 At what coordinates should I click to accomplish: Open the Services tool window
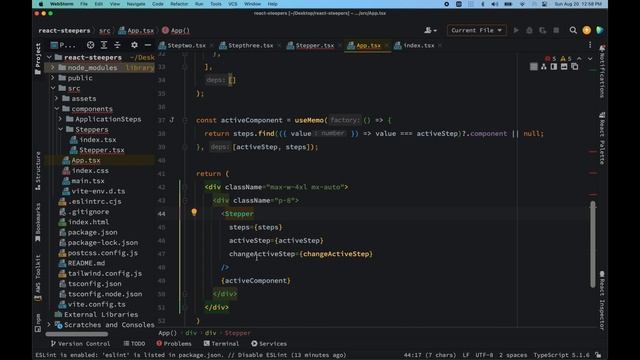click(x=269, y=344)
